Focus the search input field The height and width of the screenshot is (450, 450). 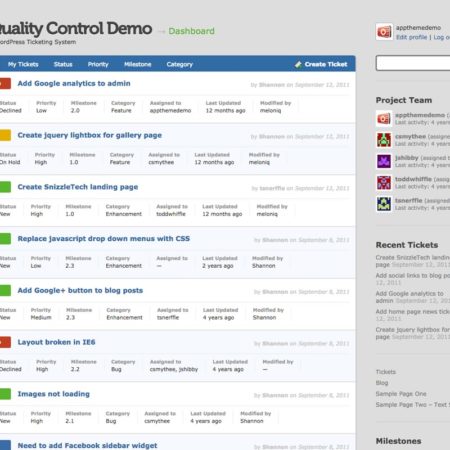(413, 63)
